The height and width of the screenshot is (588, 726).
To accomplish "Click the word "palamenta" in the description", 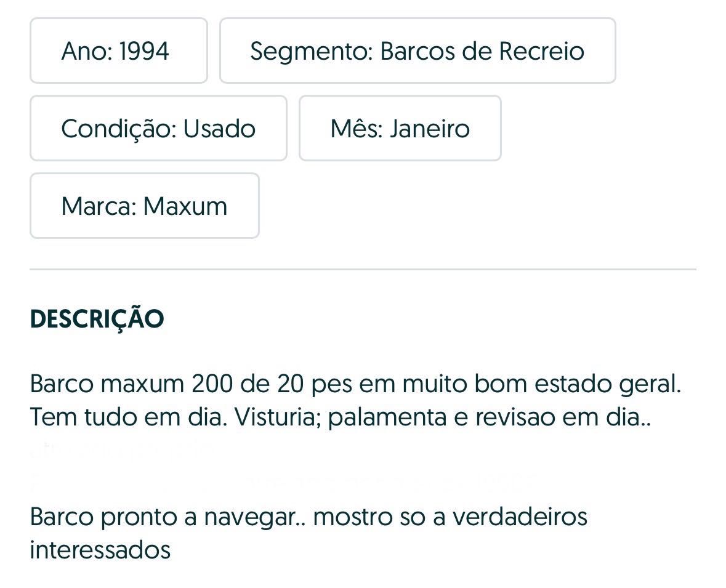I will [387, 417].
